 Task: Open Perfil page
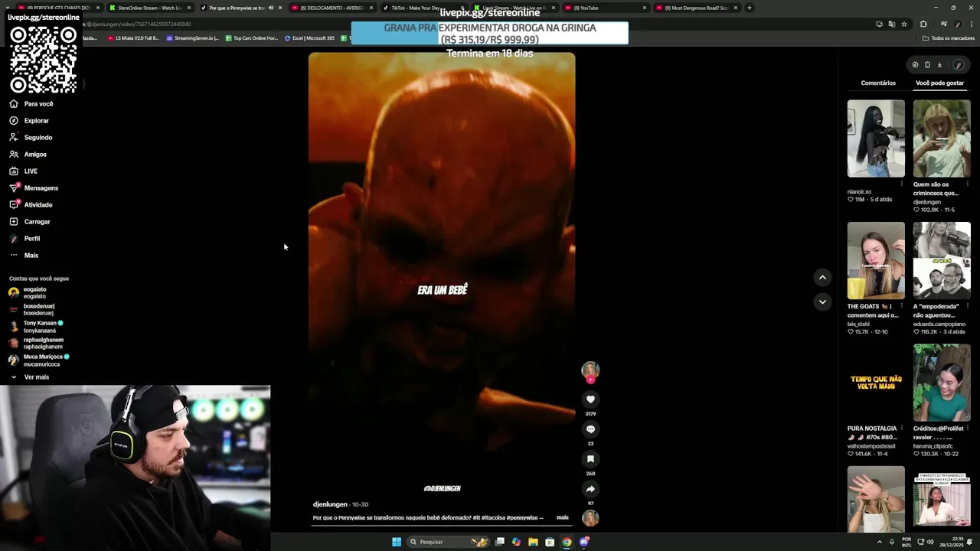tap(24, 239)
